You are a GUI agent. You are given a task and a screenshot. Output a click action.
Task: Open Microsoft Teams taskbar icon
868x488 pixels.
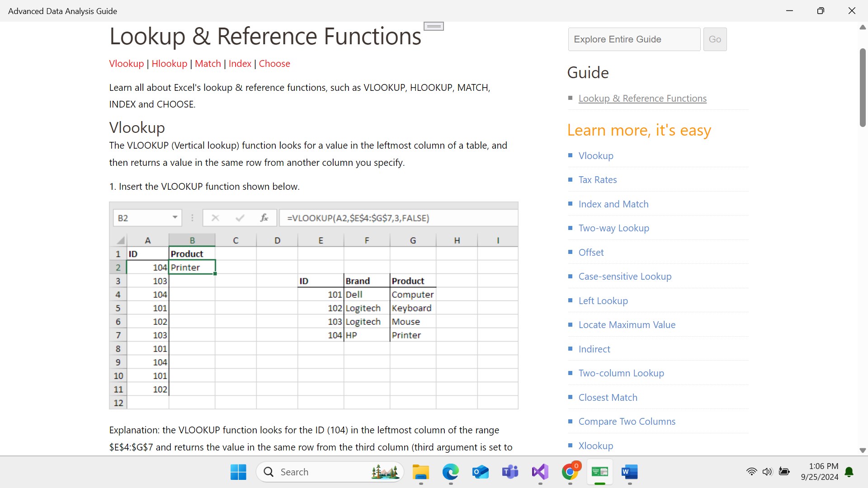[510, 472]
